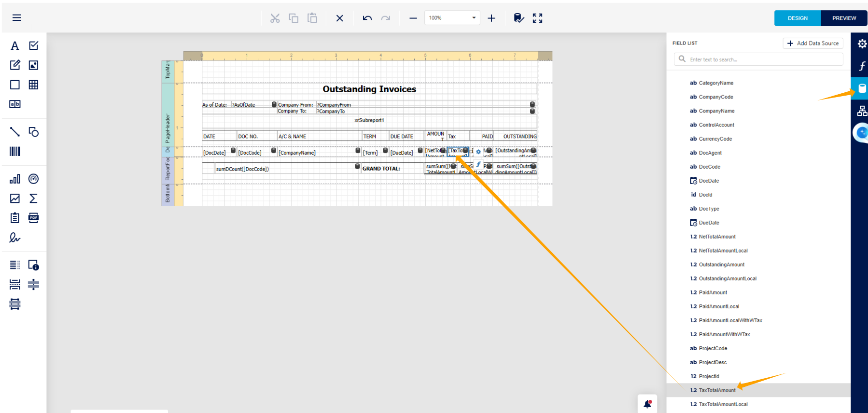Viewport: 868px width, 413px height.
Task: Paste from clipboard in toolbar
Action: [312, 18]
